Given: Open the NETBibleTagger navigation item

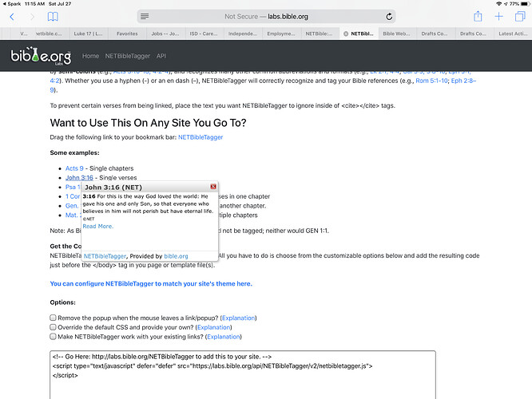Looking at the screenshot, I should tap(128, 56).
